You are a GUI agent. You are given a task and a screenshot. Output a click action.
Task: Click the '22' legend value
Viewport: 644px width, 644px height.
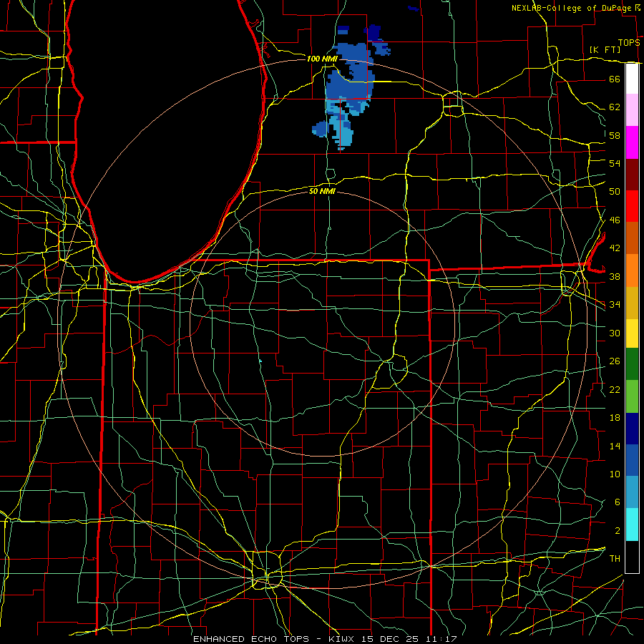point(615,389)
